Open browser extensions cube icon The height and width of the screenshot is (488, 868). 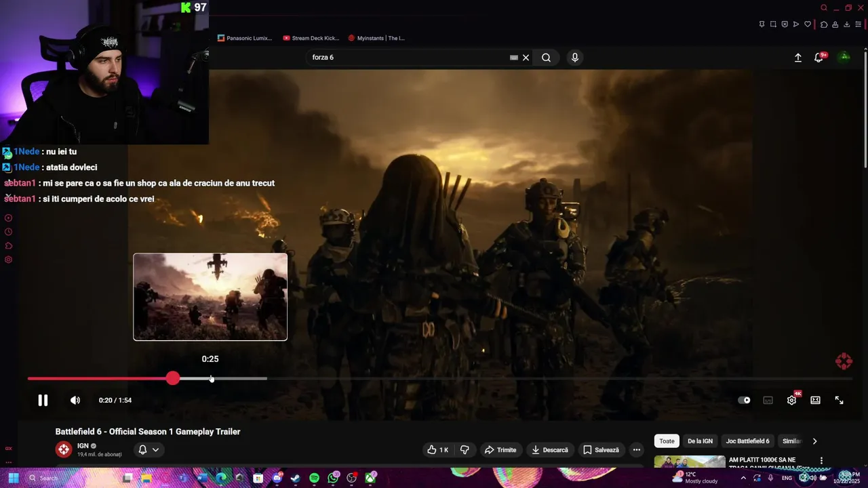[824, 24]
